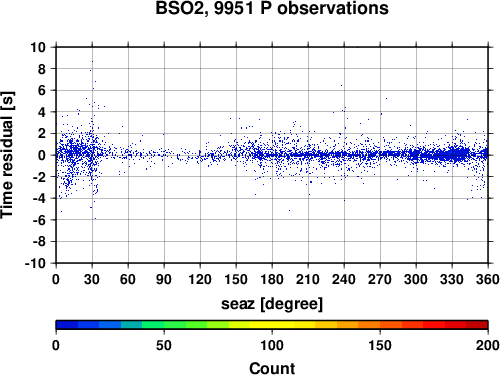Select the dark red end of colorbar
Viewport: 500px width, 375px height.
coord(477,325)
